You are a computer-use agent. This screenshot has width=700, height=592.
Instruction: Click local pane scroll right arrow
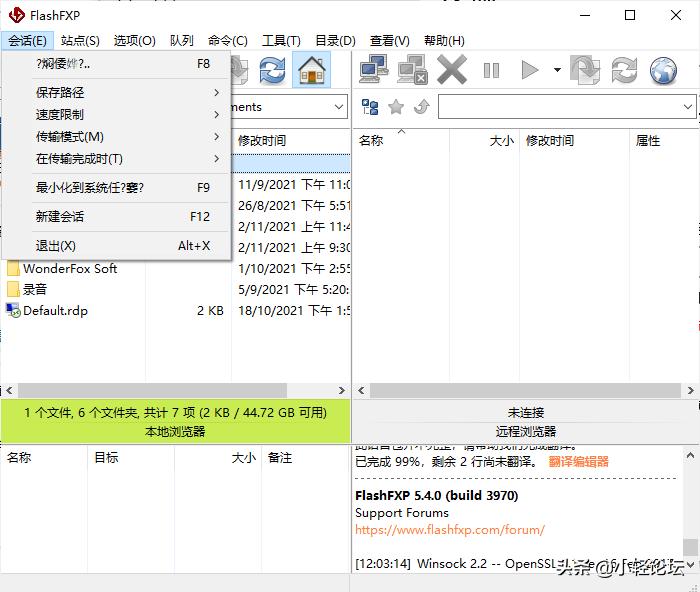coord(342,391)
